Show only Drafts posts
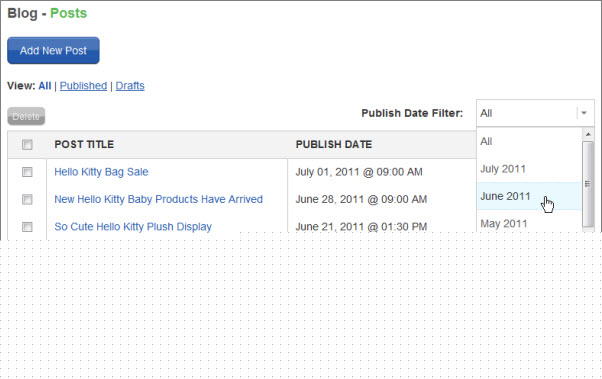This screenshot has width=602, height=379. click(x=130, y=86)
